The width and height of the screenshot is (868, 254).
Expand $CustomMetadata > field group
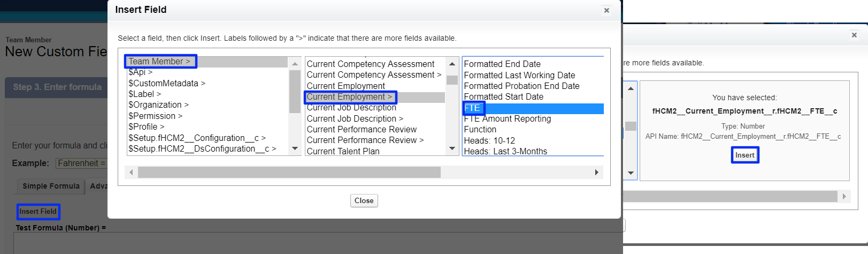(167, 83)
